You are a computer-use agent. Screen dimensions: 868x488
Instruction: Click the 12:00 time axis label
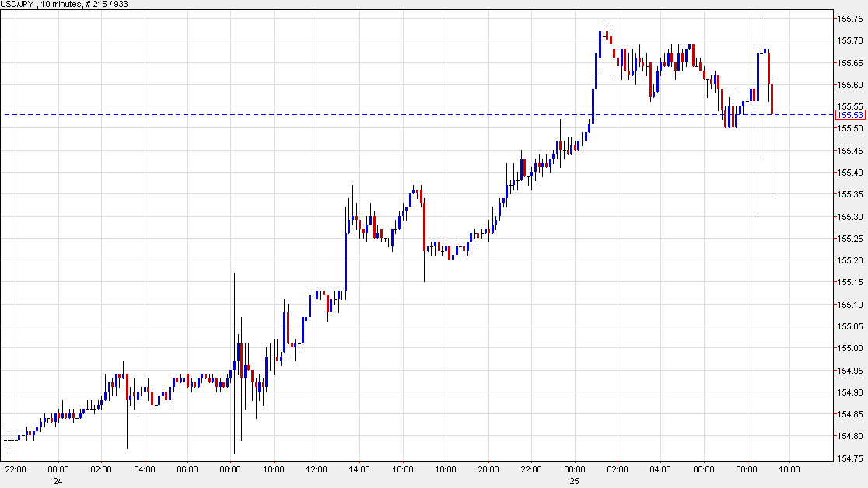[x=317, y=470]
